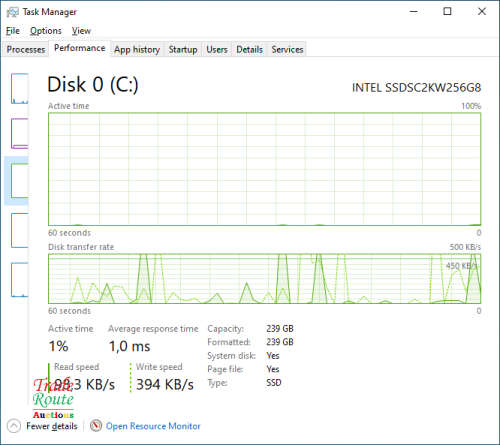The width and height of the screenshot is (500, 445).
Task: Open the View menu
Action: (81, 31)
